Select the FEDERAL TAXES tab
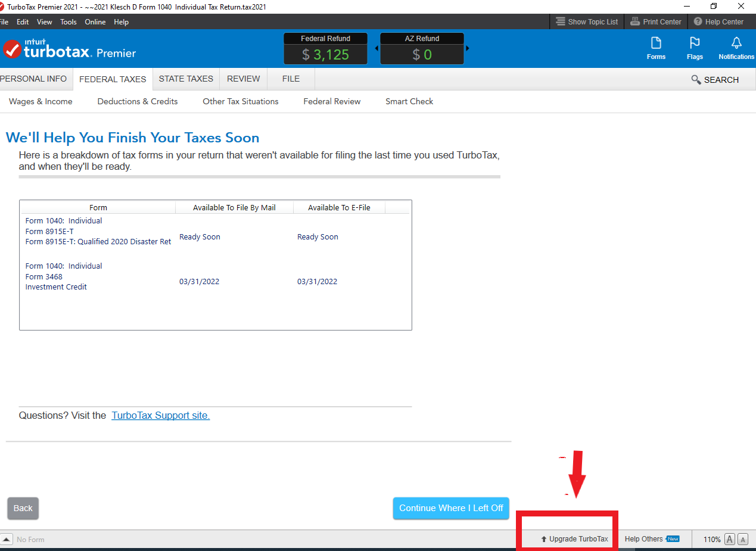 (x=113, y=79)
